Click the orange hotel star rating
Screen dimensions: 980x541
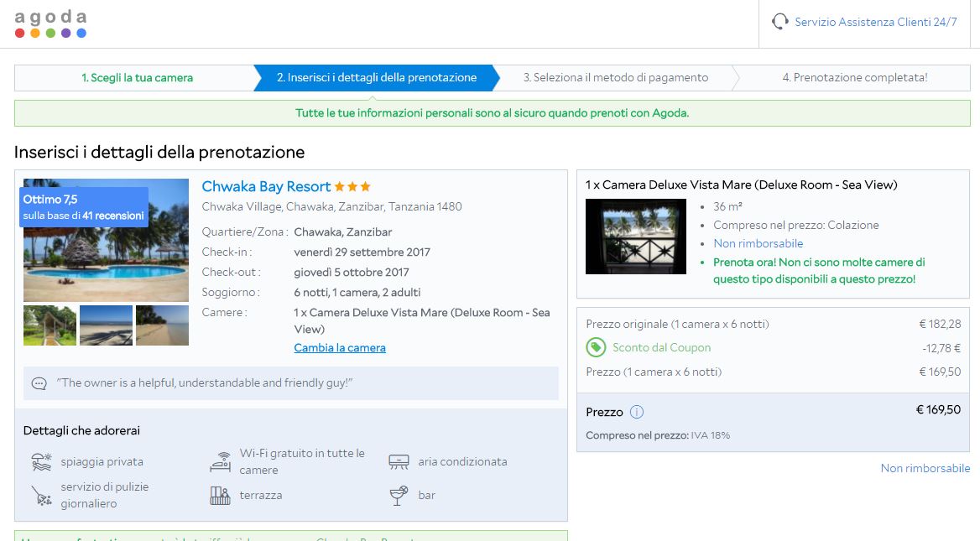352,186
